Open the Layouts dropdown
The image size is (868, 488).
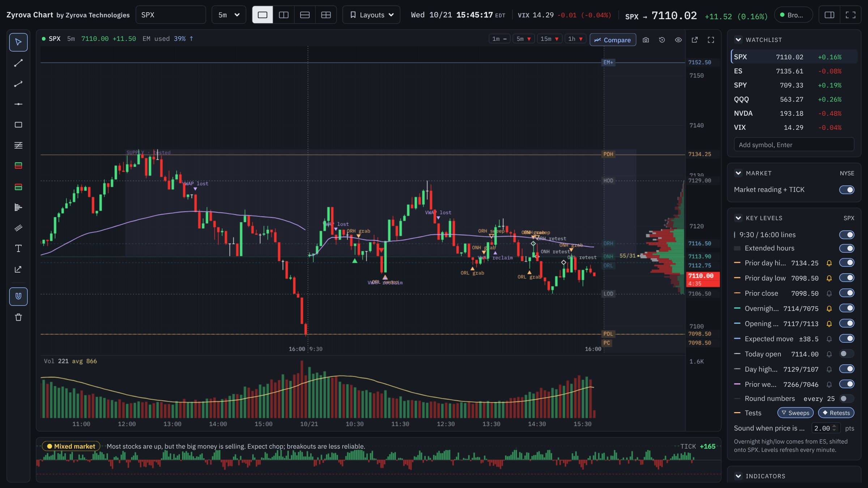tap(371, 15)
